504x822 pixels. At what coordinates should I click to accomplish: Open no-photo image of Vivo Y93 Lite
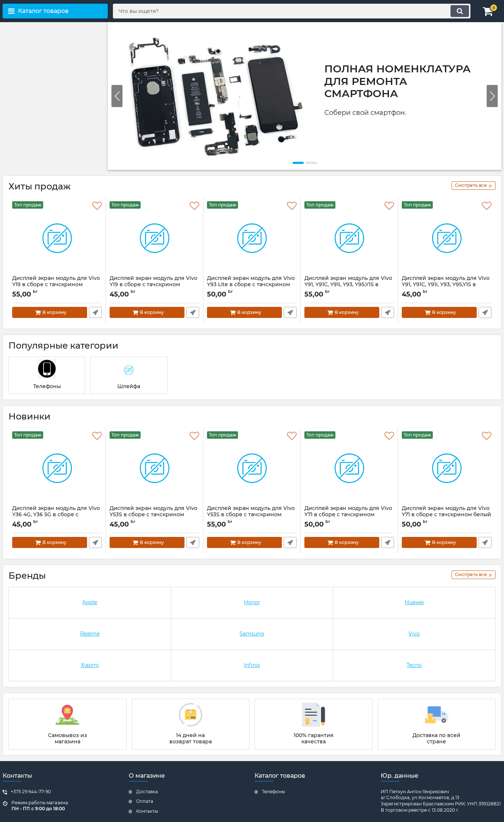point(252,238)
